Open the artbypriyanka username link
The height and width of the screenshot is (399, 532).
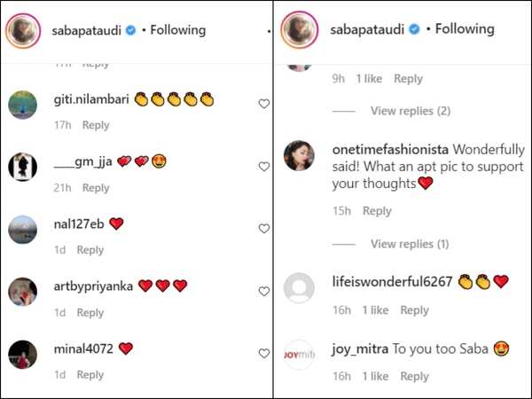tap(93, 286)
